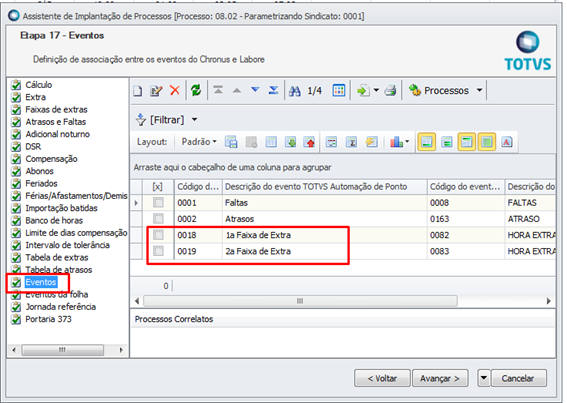The image size is (567, 403).
Task: Go to Banco de horas step
Action: [x=54, y=220]
